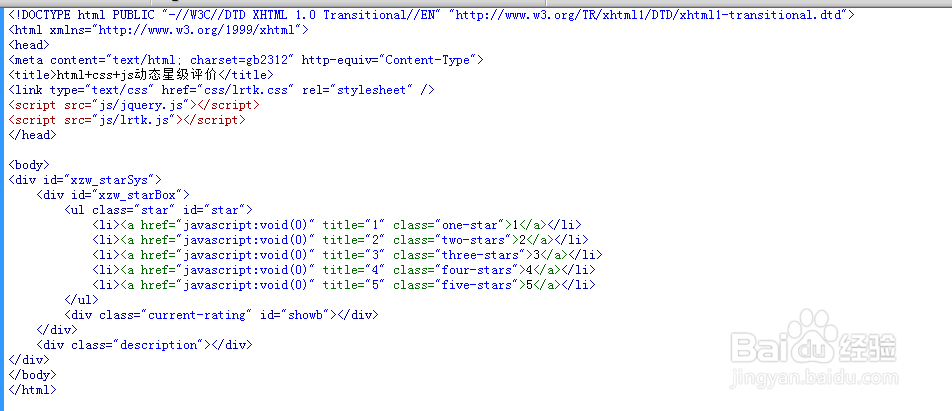Click the description div line
This screenshot has width=952, height=411.
coord(144,345)
